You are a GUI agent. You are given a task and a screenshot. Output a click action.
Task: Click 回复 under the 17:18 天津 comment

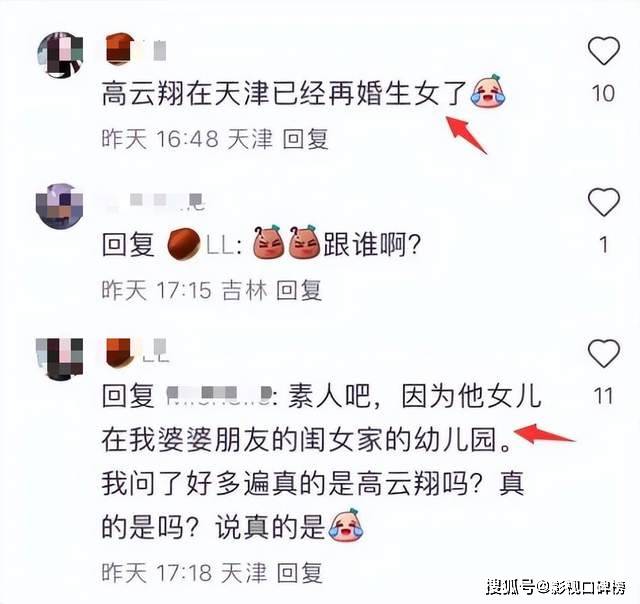coord(300,572)
